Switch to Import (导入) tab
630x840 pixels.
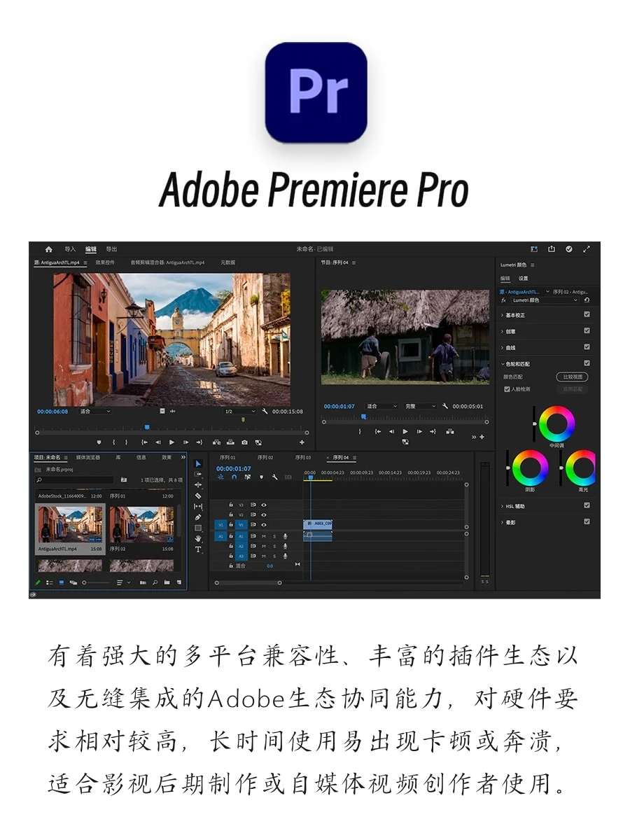coord(70,249)
